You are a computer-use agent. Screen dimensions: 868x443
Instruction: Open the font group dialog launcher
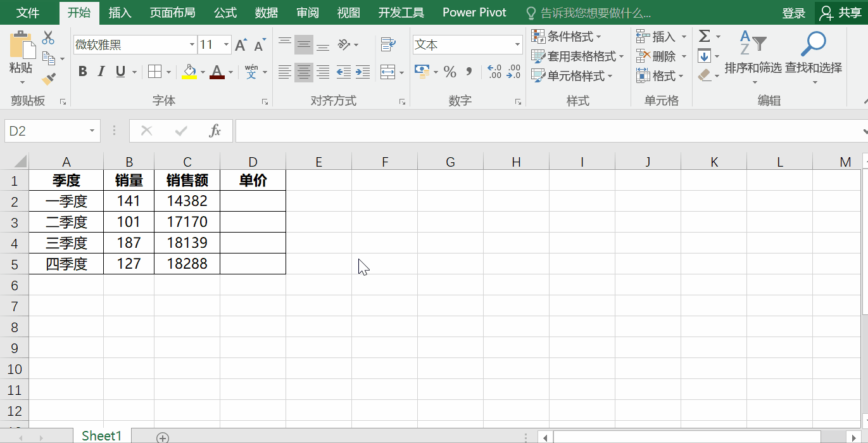pyautogui.click(x=265, y=101)
